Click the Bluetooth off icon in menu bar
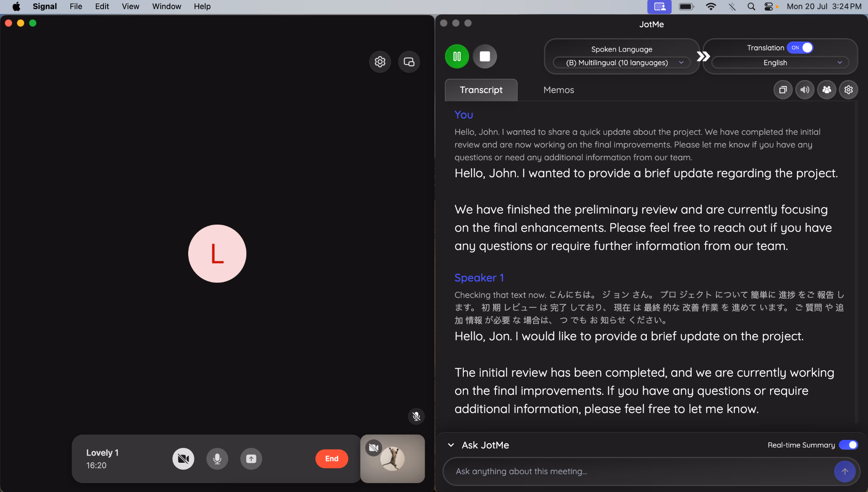 [732, 6]
